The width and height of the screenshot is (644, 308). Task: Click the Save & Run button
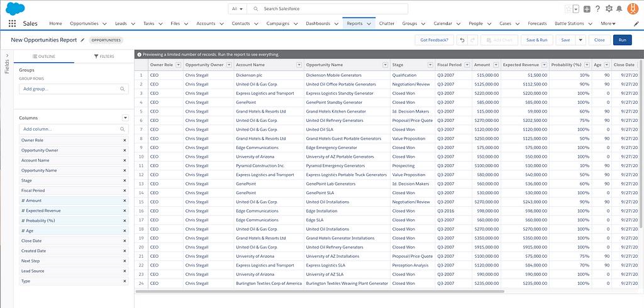tap(536, 40)
